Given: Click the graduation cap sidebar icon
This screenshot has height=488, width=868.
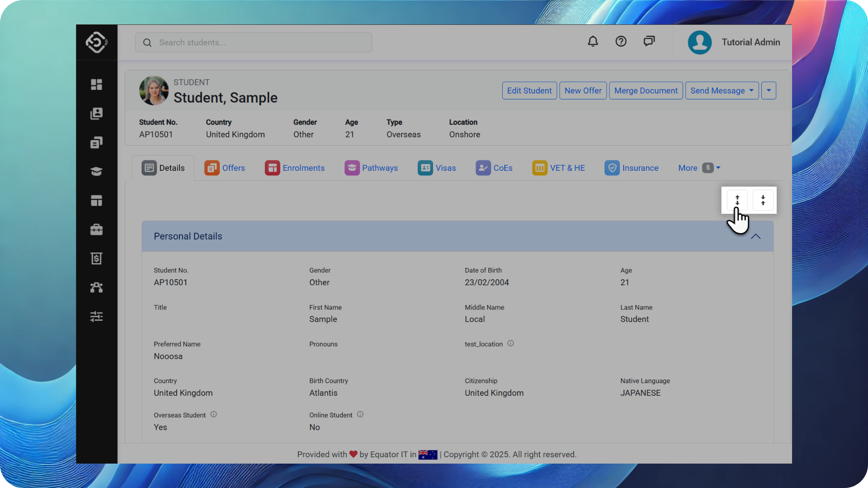Looking at the screenshot, I should pos(96,171).
